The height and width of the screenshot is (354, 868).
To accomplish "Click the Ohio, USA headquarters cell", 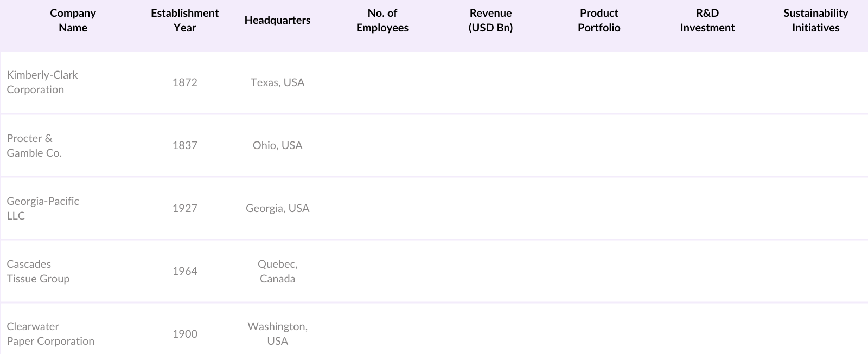I will pos(277,145).
